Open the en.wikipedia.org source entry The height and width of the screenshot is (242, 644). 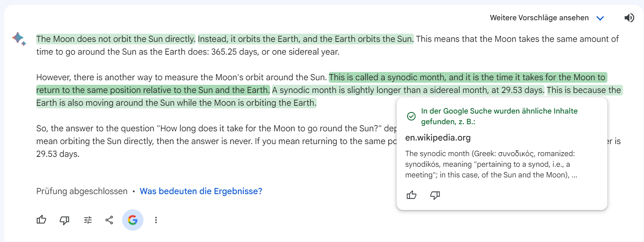[x=438, y=138]
